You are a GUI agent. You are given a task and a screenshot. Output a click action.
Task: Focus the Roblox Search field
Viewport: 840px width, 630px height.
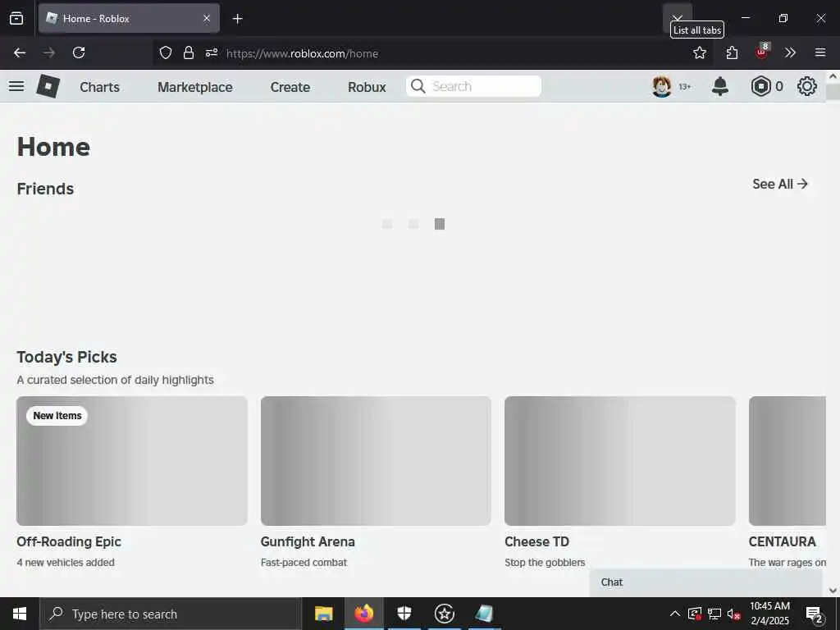[473, 86]
